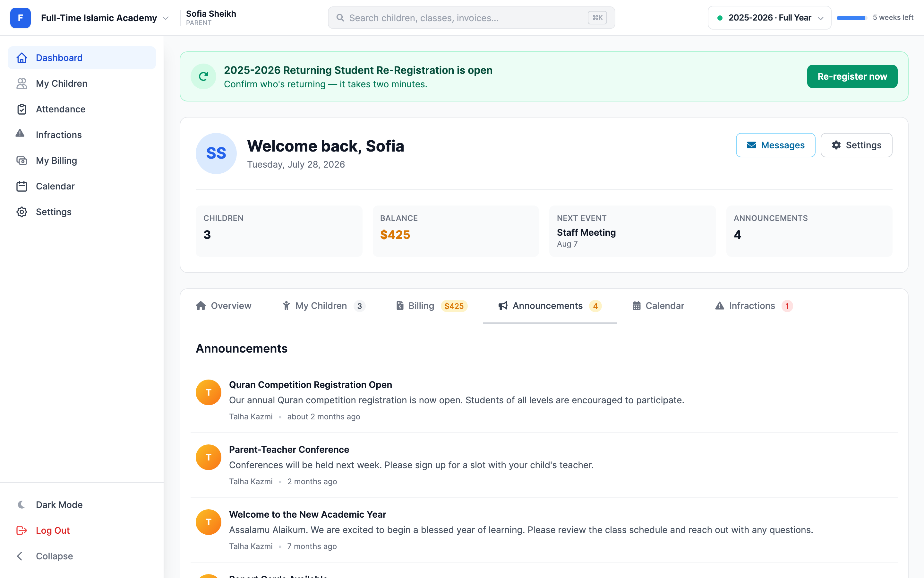Open the Infractions tab in dashboard
Image resolution: width=924 pixels, height=578 pixels.
754,306
